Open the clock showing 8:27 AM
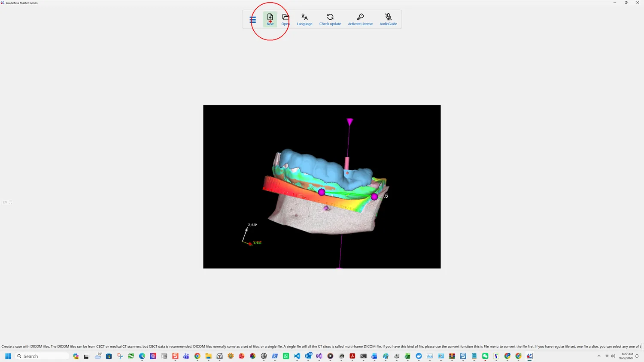This screenshot has width=644, height=362. coord(626,356)
